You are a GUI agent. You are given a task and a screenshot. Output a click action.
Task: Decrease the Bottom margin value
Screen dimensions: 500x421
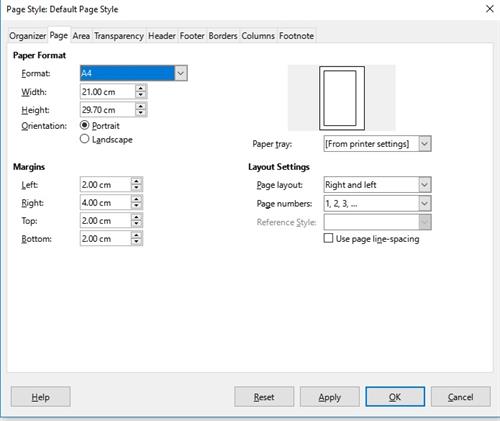(136, 242)
